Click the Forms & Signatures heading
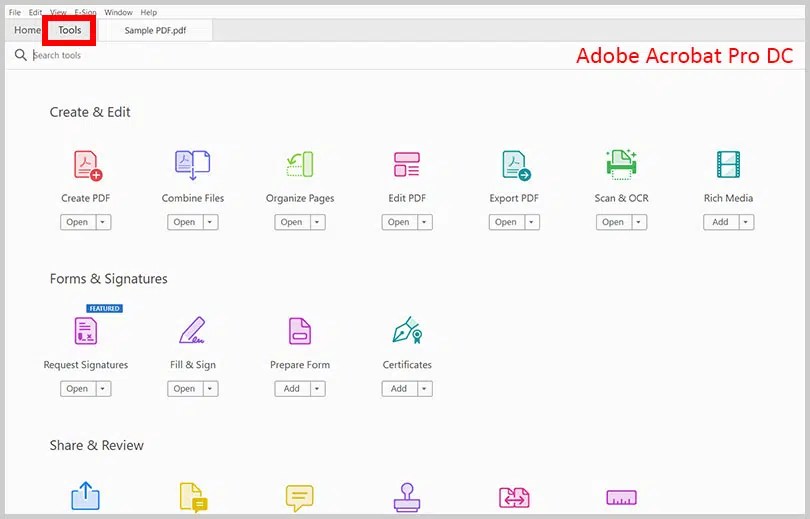Image resolution: width=810 pixels, height=519 pixels. click(108, 279)
